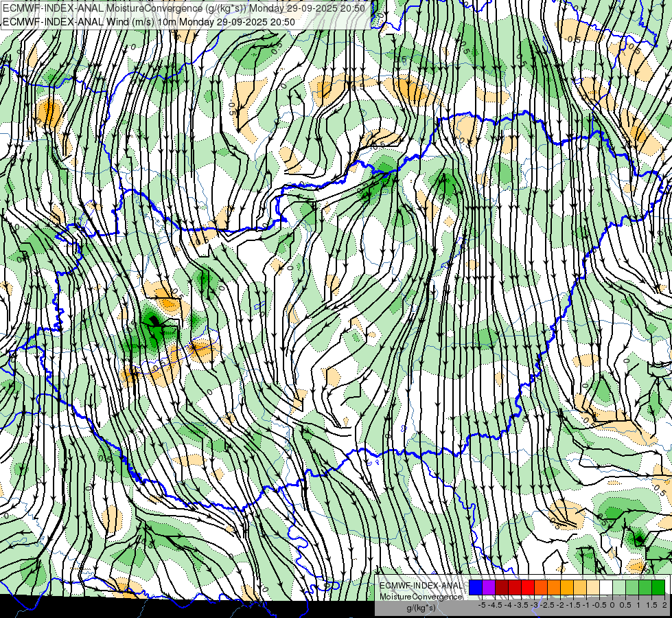Image resolution: width=672 pixels, height=618 pixels.
Task: Click the palest green swatch between 0 and 0.5
Action: [x=619, y=588]
